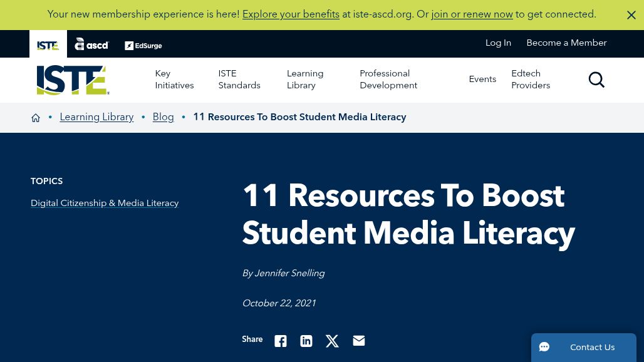Open the Events page
Viewport: 644px width, 362px height.
[482, 80]
